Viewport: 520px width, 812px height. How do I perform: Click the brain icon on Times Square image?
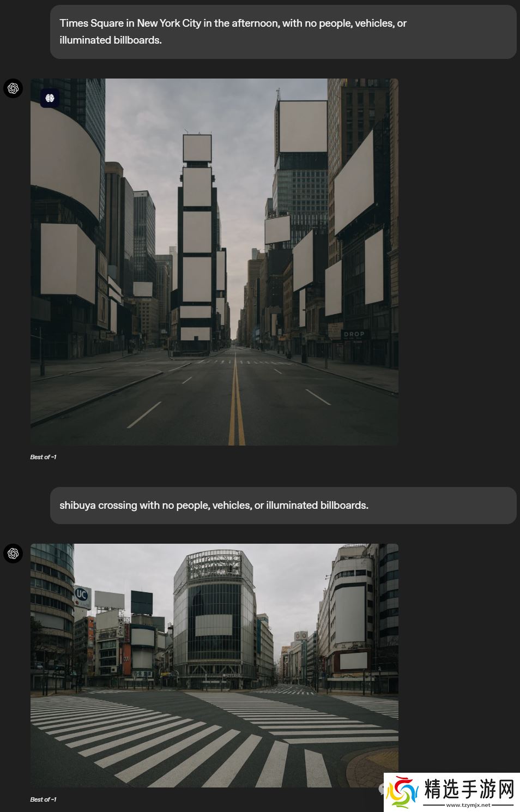point(50,98)
